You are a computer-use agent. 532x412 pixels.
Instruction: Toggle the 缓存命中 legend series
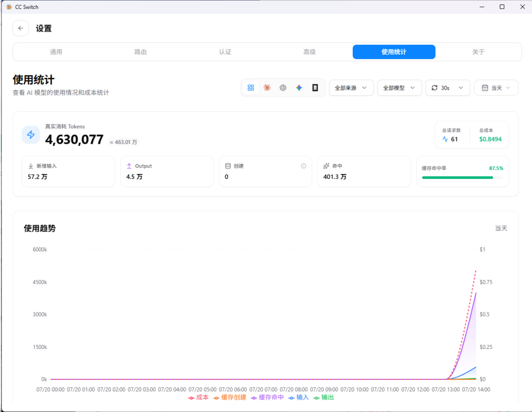pyautogui.click(x=267, y=397)
